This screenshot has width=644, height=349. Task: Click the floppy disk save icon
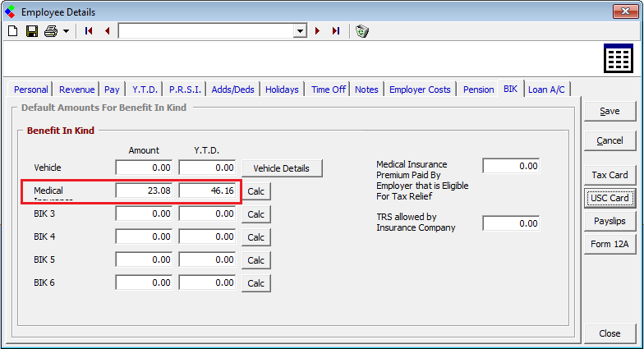click(31, 31)
